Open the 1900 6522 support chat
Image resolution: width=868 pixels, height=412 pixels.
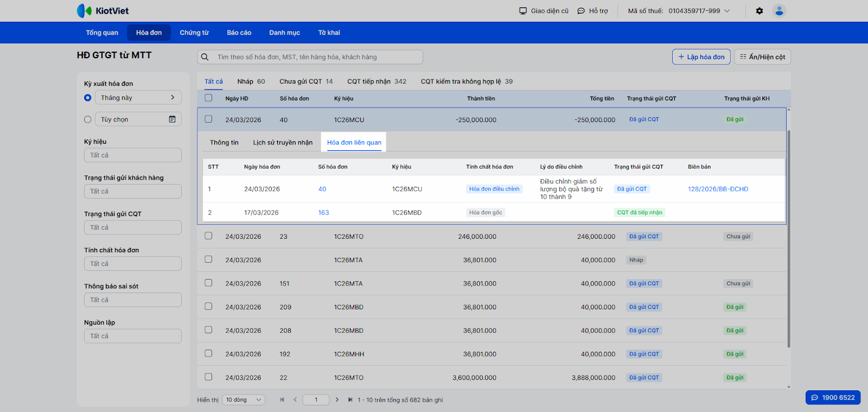coord(833,397)
